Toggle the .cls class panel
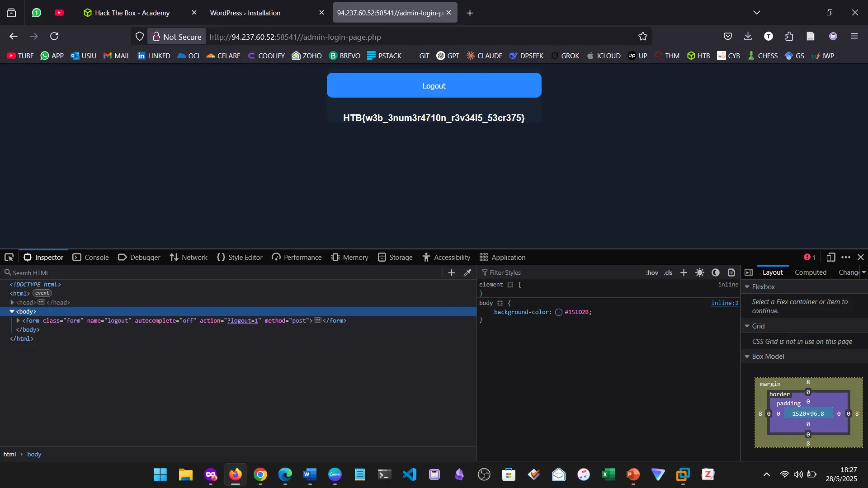The height and width of the screenshot is (488, 868). click(668, 272)
